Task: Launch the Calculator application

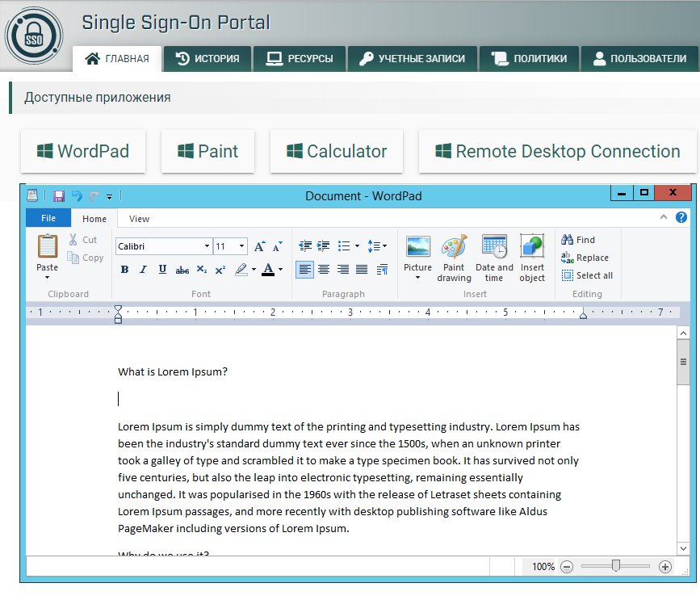Action: (336, 151)
